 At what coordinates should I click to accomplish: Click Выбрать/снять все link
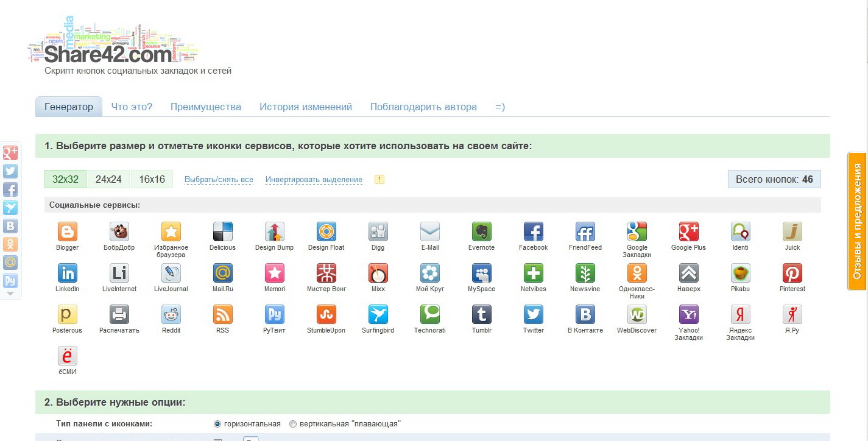pyautogui.click(x=219, y=180)
